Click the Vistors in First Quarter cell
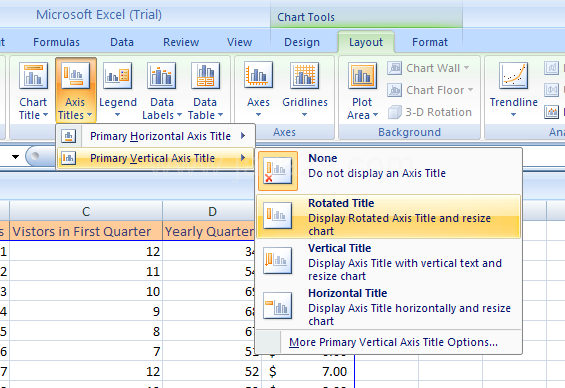The image size is (565, 388). click(x=86, y=231)
